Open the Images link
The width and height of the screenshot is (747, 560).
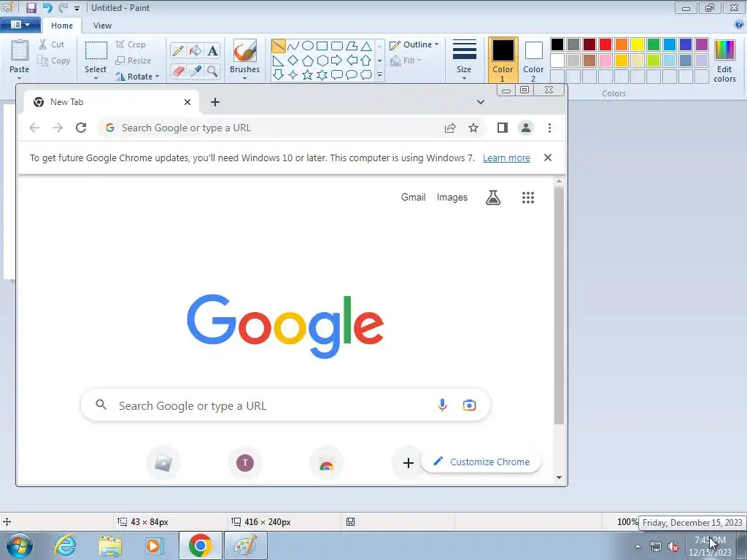[x=452, y=197]
